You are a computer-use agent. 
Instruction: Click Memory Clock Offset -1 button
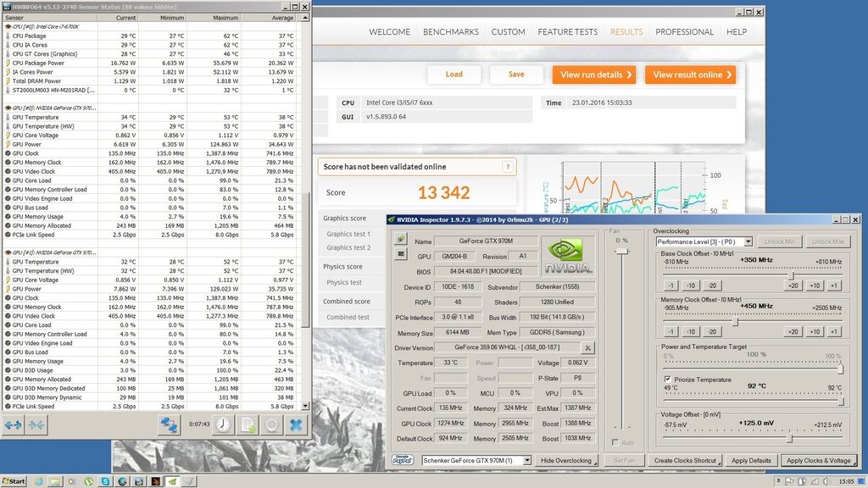click(671, 331)
